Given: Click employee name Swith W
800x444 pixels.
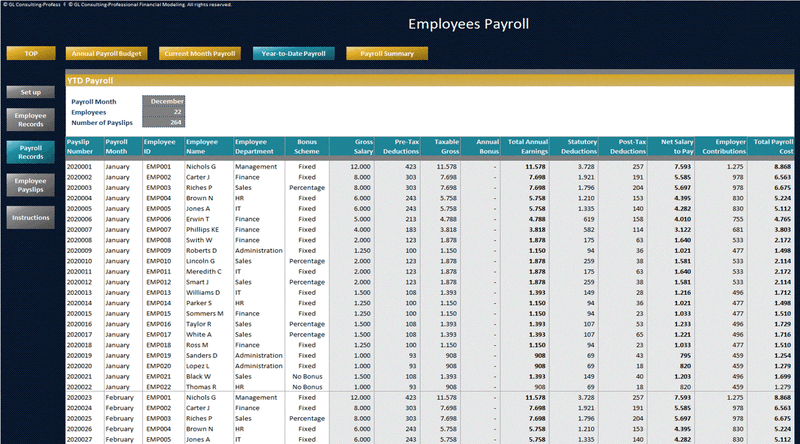Looking at the screenshot, I should [x=199, y=240].
